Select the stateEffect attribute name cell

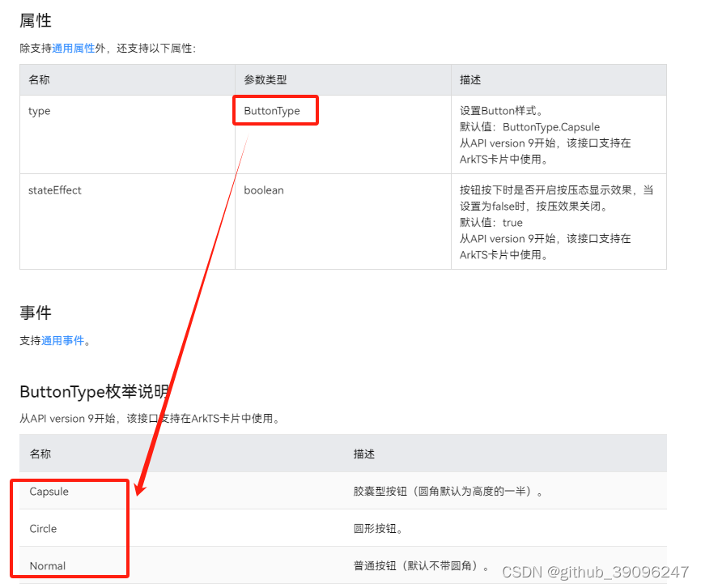(58, 190)
